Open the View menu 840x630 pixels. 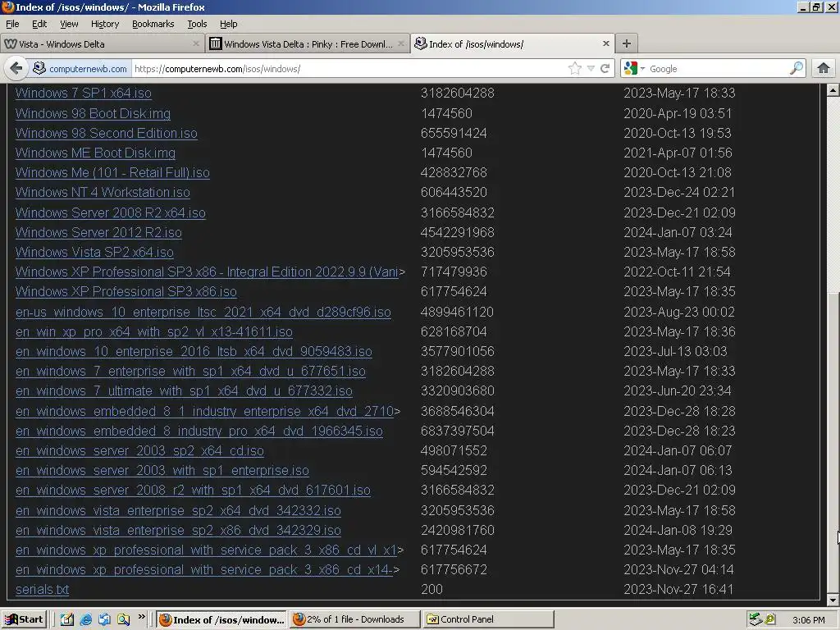click(x=69, y=24)
